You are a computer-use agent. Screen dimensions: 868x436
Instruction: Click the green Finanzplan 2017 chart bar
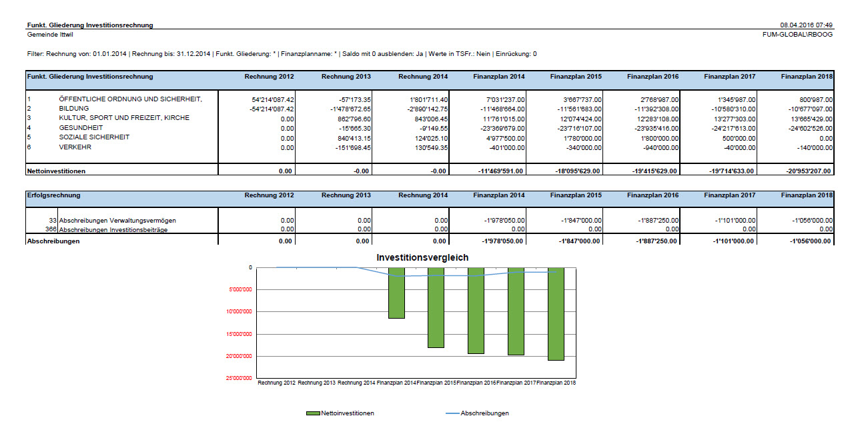(516, 311)
